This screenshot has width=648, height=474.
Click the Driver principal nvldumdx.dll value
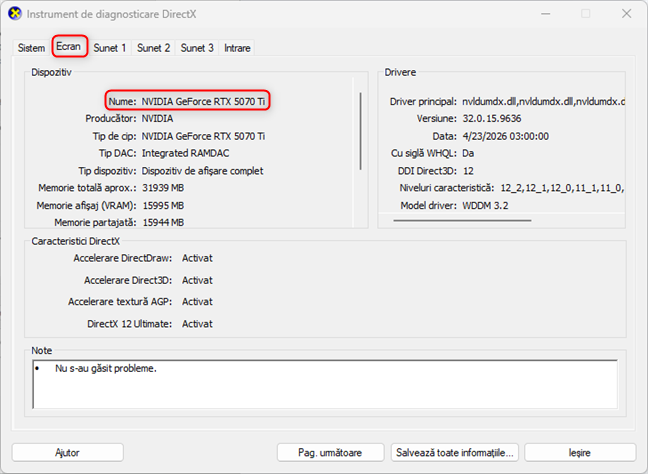(x=543, y=101)
